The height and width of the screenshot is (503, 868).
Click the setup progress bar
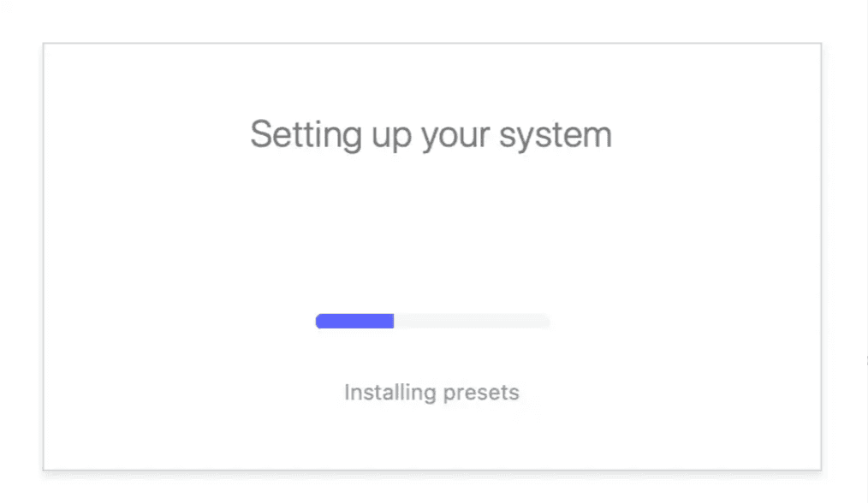pos(432,322)
